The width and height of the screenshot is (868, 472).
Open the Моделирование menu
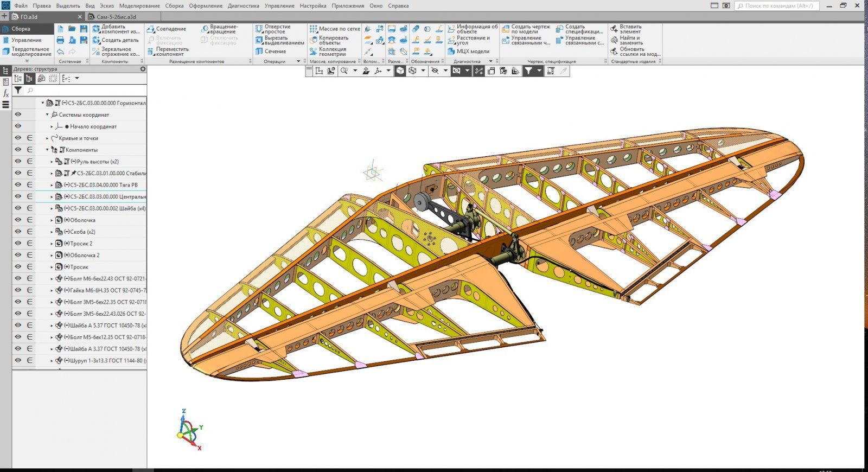(x=139, y=6)
